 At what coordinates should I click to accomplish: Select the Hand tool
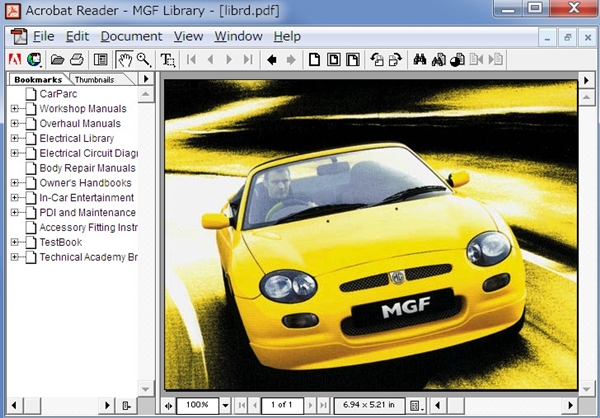[125, 60]
